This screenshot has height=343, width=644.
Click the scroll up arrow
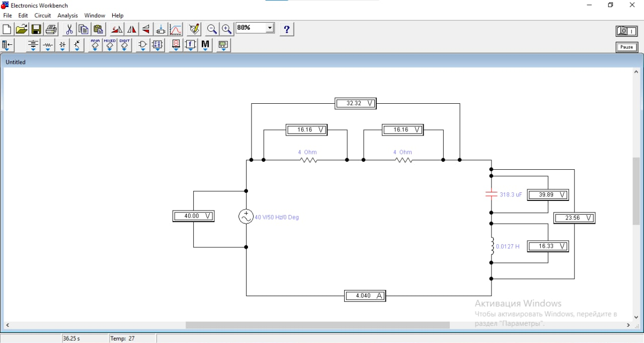pos(636,72)
